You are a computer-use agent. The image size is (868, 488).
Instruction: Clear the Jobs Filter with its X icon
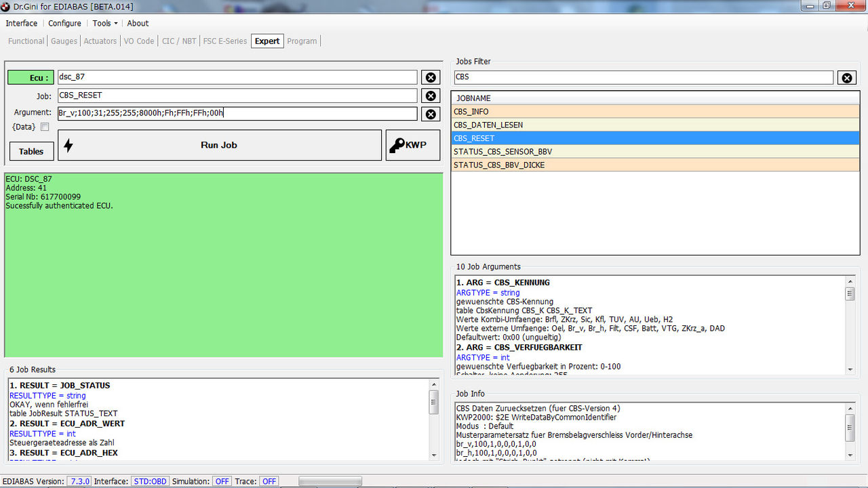[847, 78]
